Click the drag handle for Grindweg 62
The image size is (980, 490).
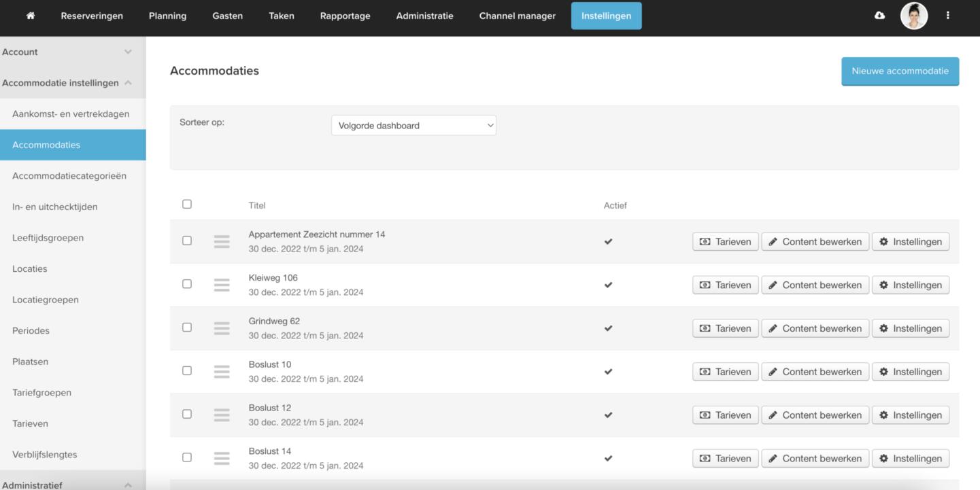(222, 328)
